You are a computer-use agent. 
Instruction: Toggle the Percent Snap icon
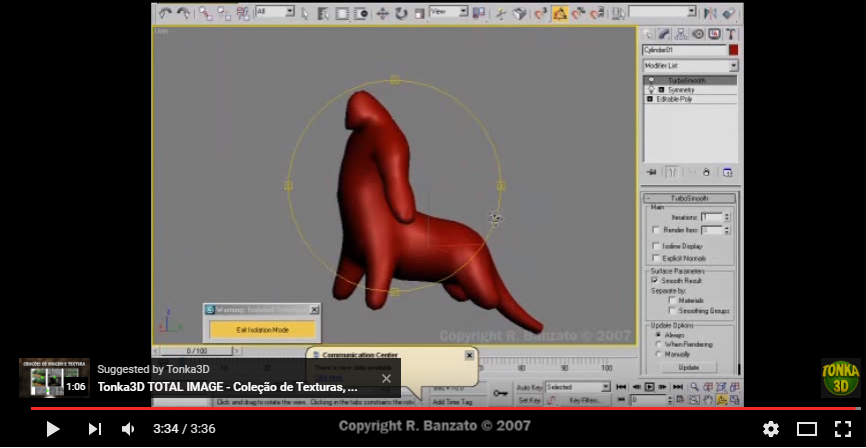[x=578, y=14]
